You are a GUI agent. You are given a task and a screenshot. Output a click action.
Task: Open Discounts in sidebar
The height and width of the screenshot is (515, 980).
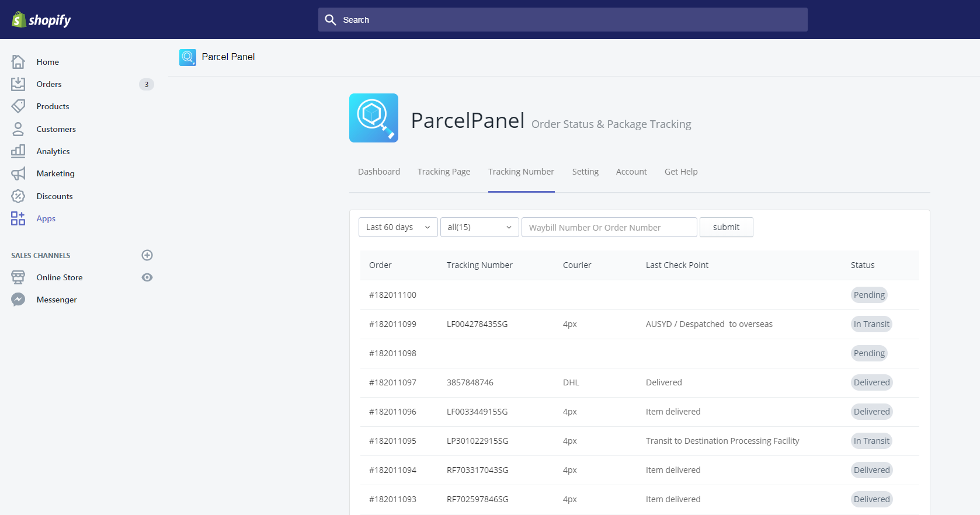(55, 196)
